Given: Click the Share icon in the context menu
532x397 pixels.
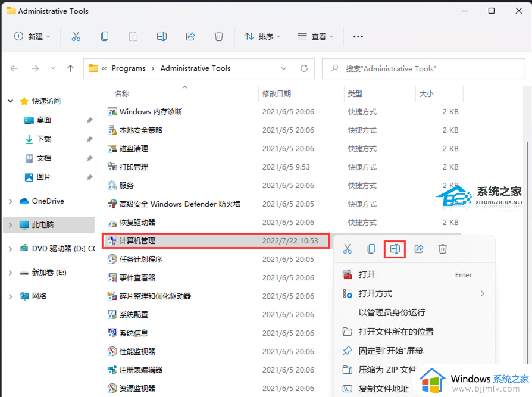Looking at the screenshot, I should coord(419,249).
